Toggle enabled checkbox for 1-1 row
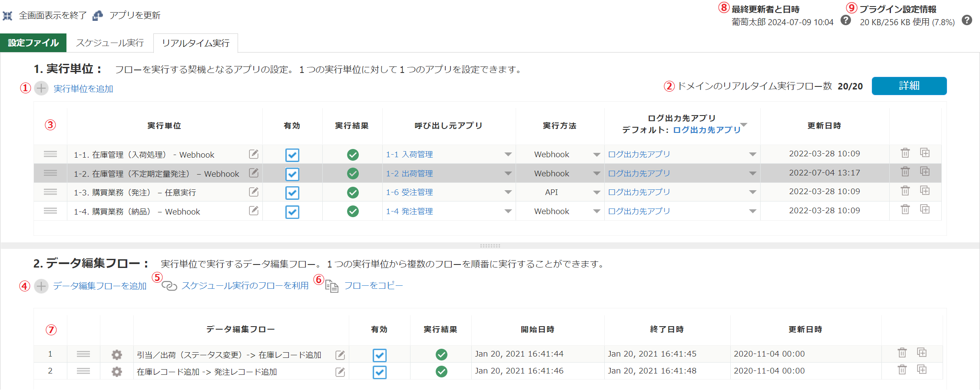The height and width of the screenshot is (390, 980). tap(292, 155)
